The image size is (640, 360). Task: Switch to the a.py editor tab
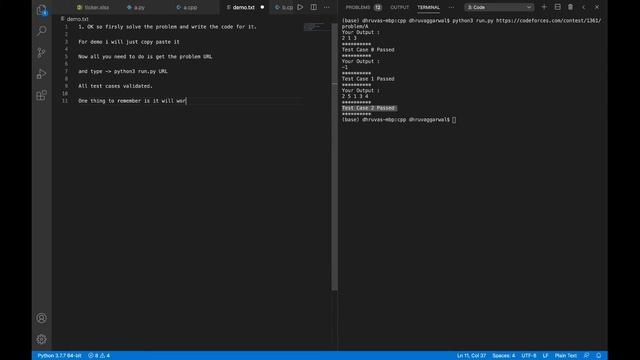click(136, 7)
